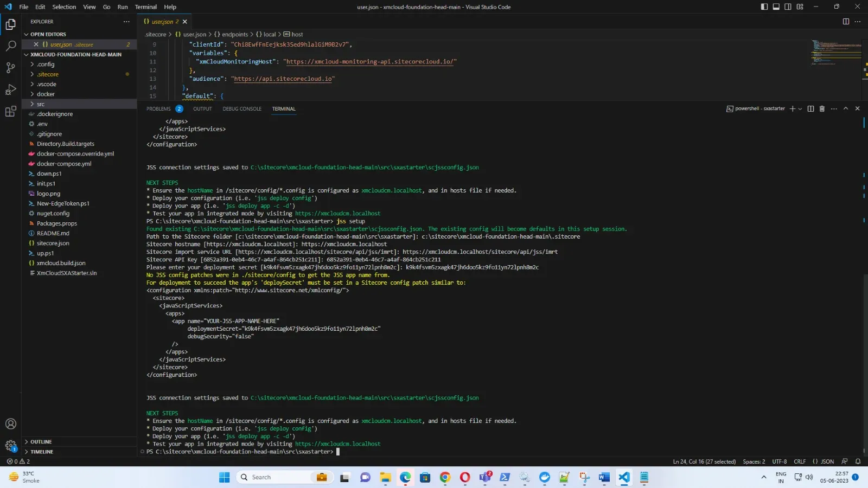Open the Terminal menu in menu bar
Screen dimensions: 868x488
coord(145,7)
